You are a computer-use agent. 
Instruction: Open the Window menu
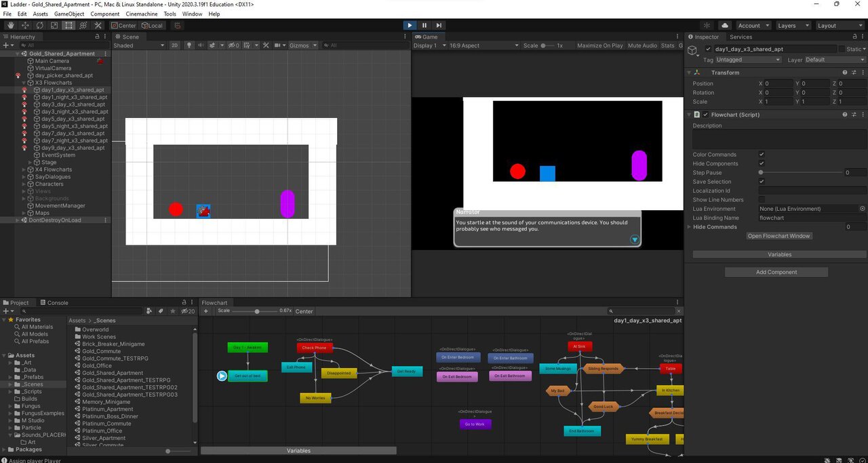[x=192, y=14]
